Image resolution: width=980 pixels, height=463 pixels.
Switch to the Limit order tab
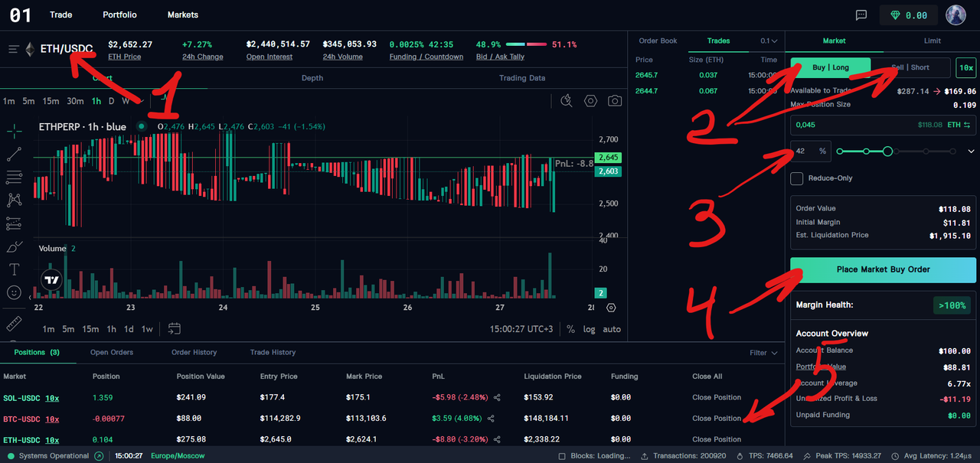point(932,41)
